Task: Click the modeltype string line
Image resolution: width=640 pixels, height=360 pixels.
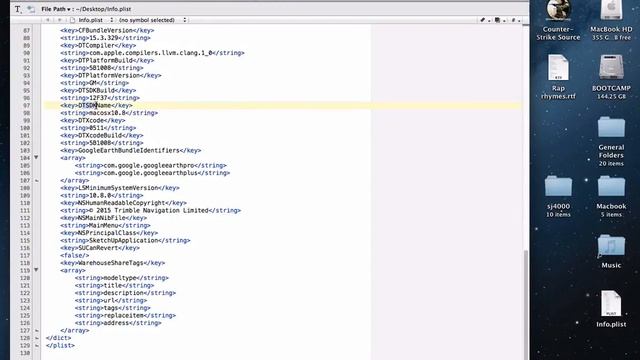Action: point(122,278)
